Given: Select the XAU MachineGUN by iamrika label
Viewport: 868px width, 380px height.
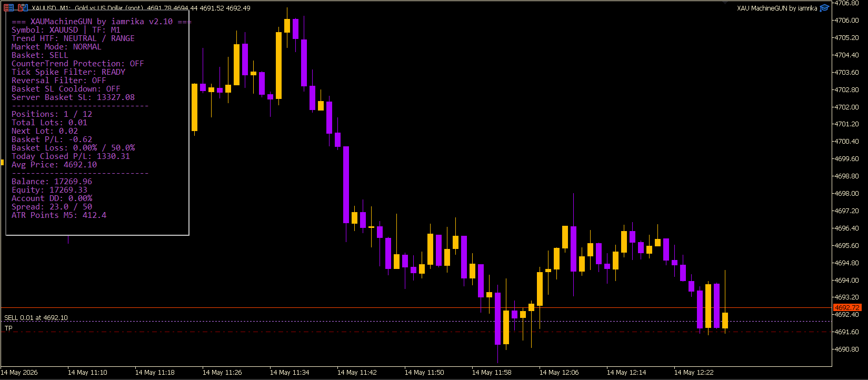Looking at the screenshot, I should point(777,8).
